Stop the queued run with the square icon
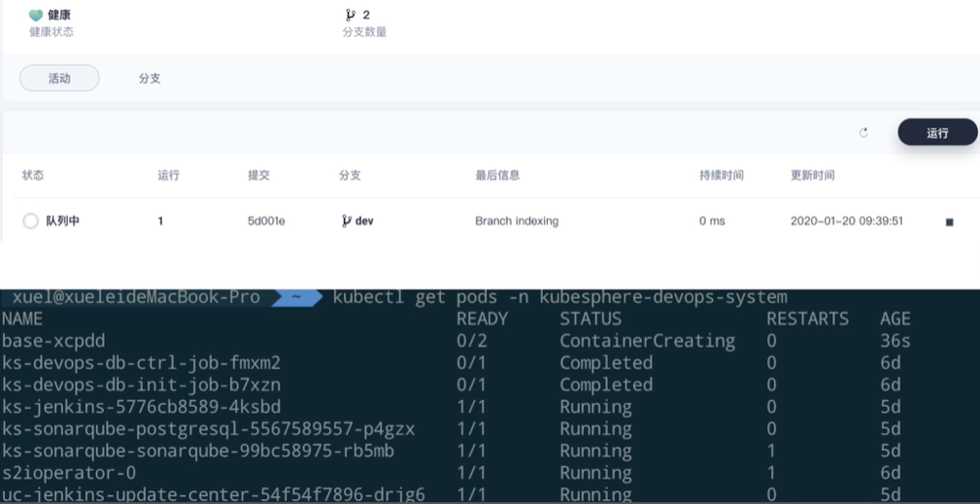The width and height of the screenshot is (980, 504). point(949,222)
